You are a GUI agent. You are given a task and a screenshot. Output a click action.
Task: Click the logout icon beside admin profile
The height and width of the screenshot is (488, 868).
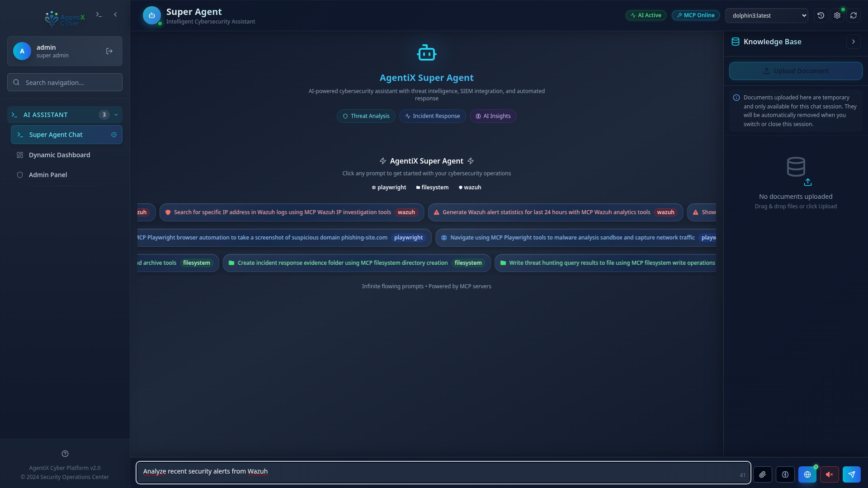pos(109,51)
